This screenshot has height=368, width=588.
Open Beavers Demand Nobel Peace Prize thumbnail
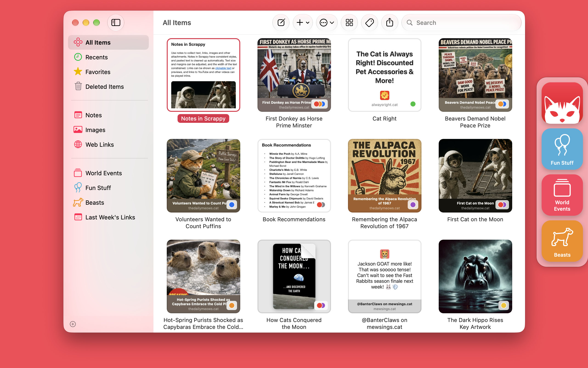point(475,75)
